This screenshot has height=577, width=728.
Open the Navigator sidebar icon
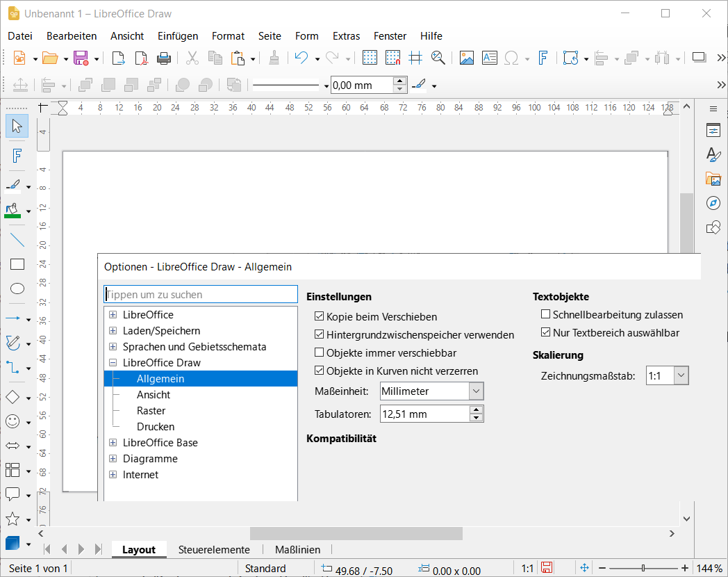713,203
